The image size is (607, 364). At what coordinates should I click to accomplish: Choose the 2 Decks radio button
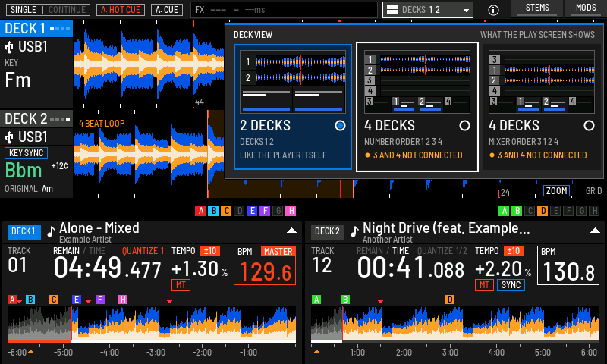[340, 126]
